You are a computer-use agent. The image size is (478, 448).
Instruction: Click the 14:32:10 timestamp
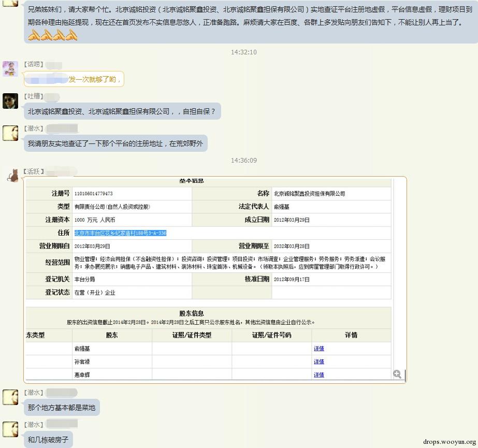coord(243,52)
